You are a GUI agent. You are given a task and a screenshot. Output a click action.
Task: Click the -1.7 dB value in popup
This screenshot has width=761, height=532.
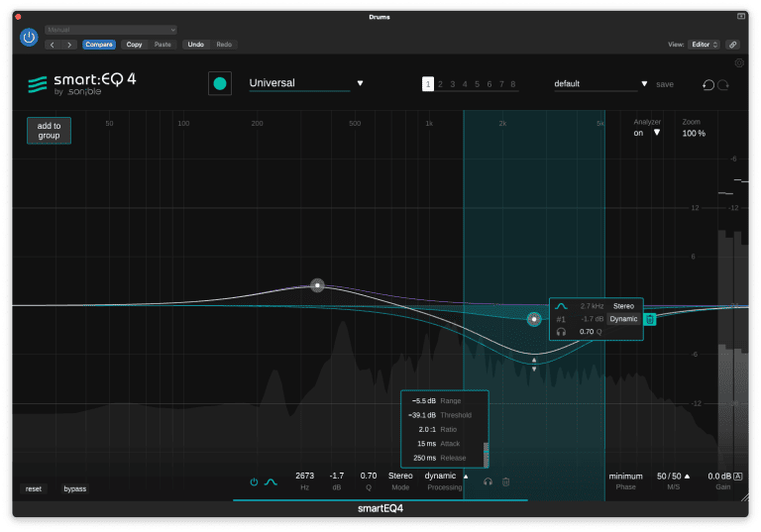click(x=592, y=319)
